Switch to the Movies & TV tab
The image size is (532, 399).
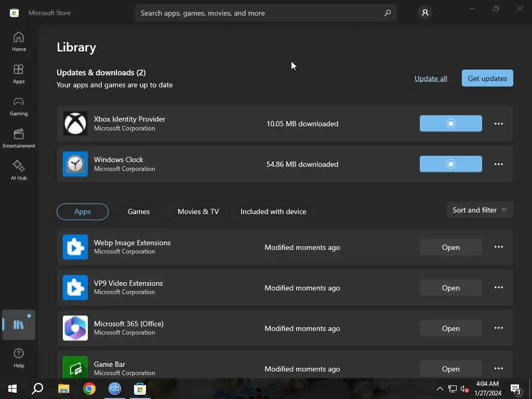click(x=198, y=211)
